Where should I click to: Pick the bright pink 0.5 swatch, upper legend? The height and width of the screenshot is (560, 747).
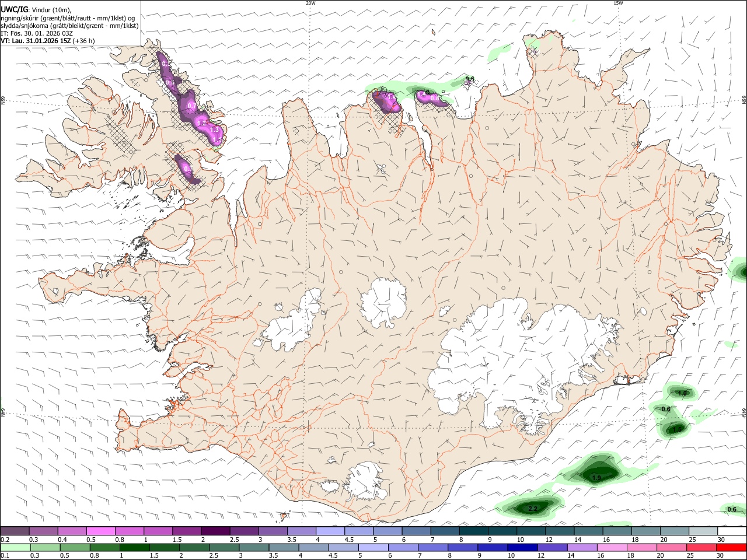[x=100, y=531]
